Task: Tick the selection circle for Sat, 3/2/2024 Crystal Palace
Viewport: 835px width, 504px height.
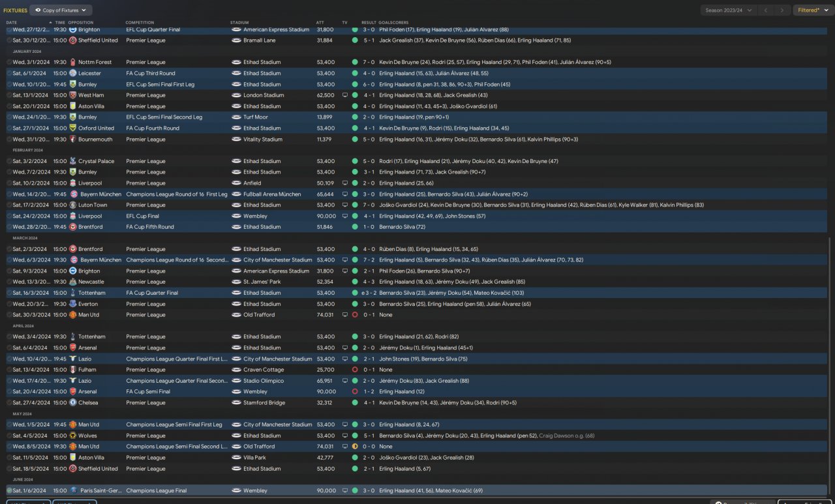Action: [9, 161]
